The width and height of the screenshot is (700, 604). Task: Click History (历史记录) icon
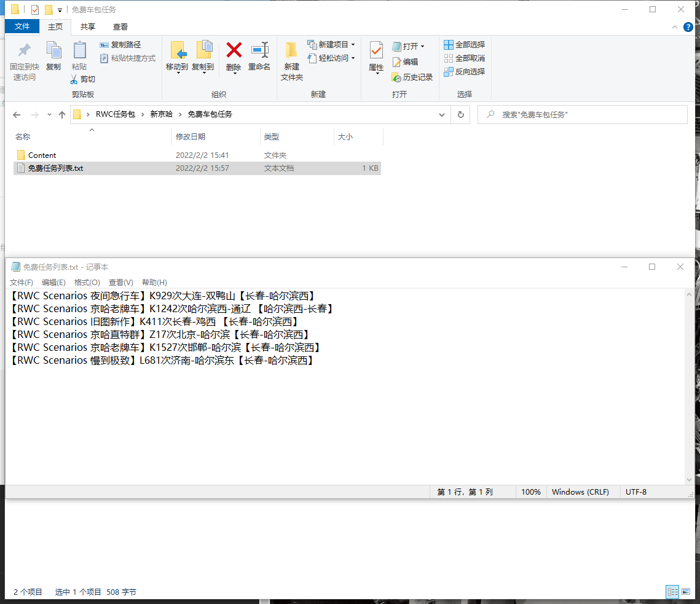click(396, 77)
